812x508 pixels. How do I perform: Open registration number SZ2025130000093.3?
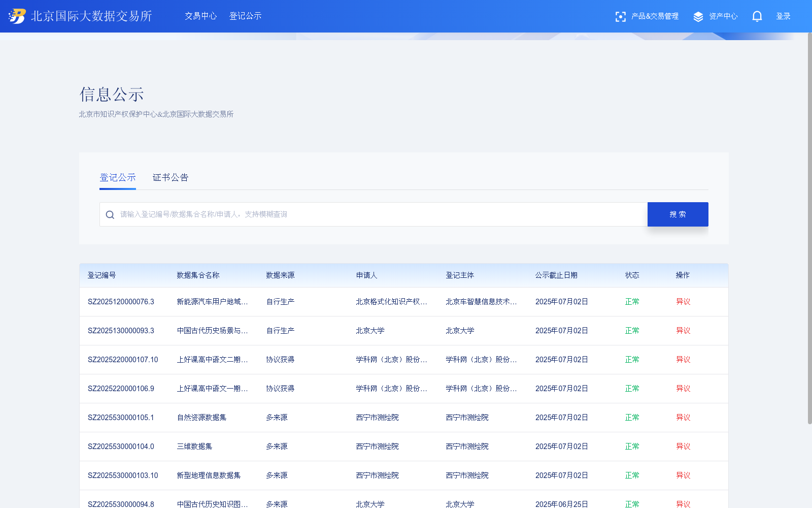pos(121,331)
